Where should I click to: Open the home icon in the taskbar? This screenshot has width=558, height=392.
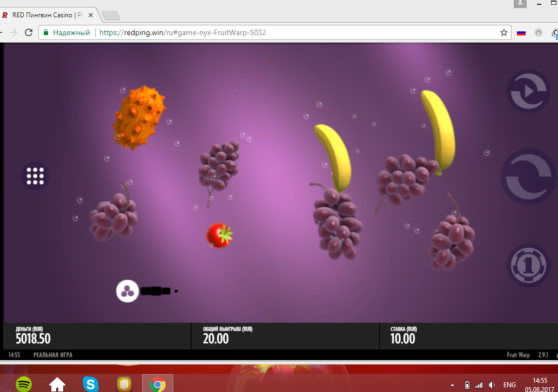57,384
